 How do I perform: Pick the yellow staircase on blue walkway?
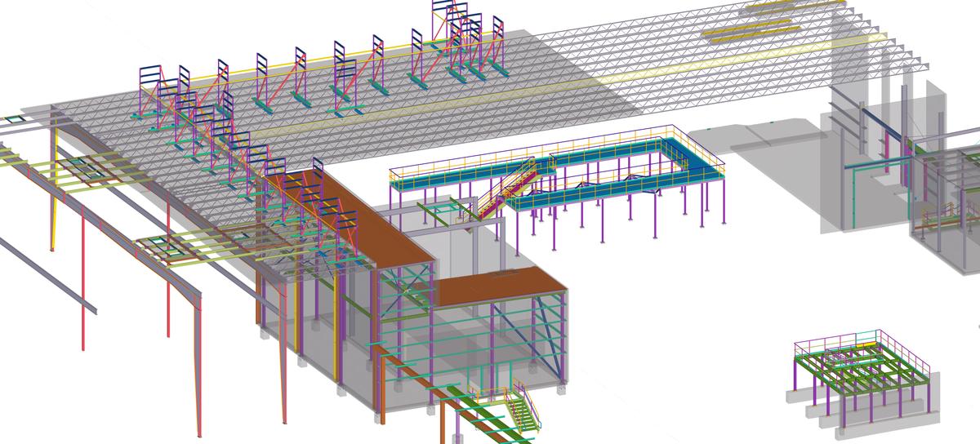[x=508, y=189]
